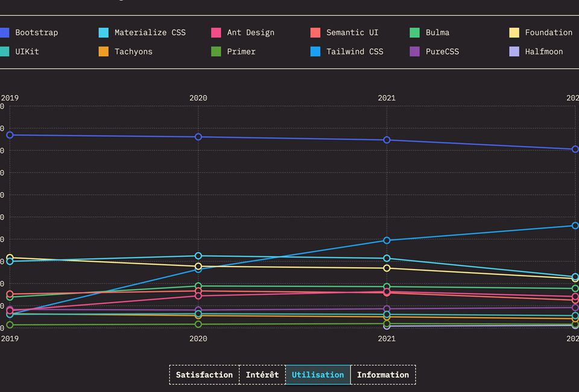Screen dimensions: 579x392
Task: Select the Primer legend label
Action: tap(241, 52)
